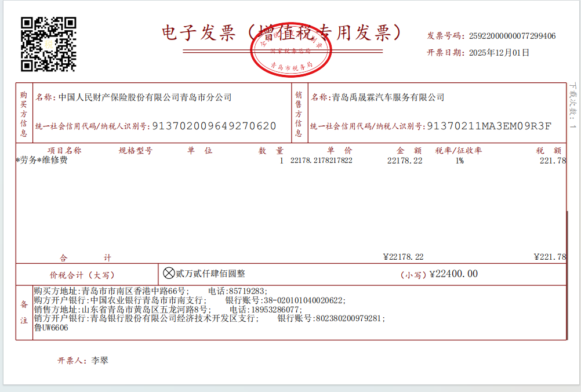Click the 税率/征收率 column header

[x=459, y=151]
